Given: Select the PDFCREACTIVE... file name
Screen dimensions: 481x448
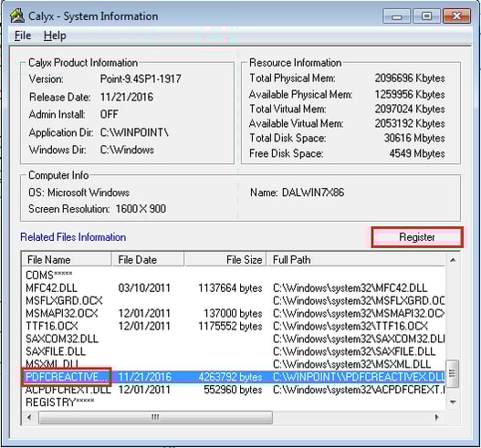Looking at the screenshot, I should tap(67, 377).
